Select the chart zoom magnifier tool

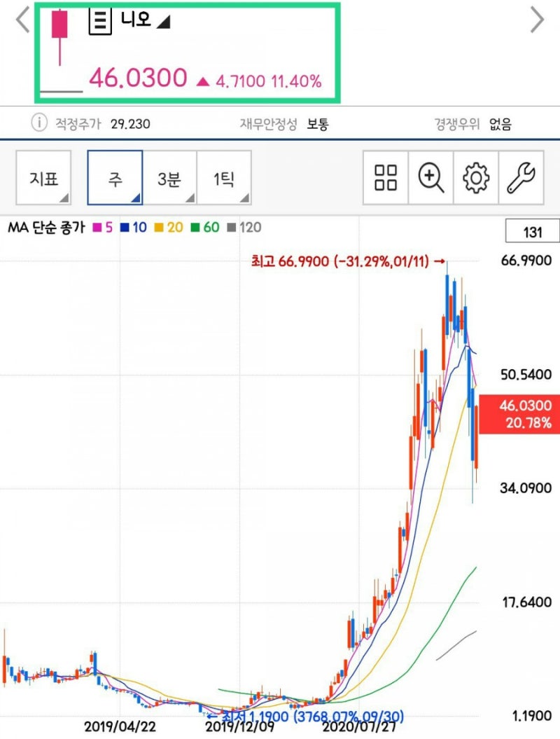click(x=430, y=178)
